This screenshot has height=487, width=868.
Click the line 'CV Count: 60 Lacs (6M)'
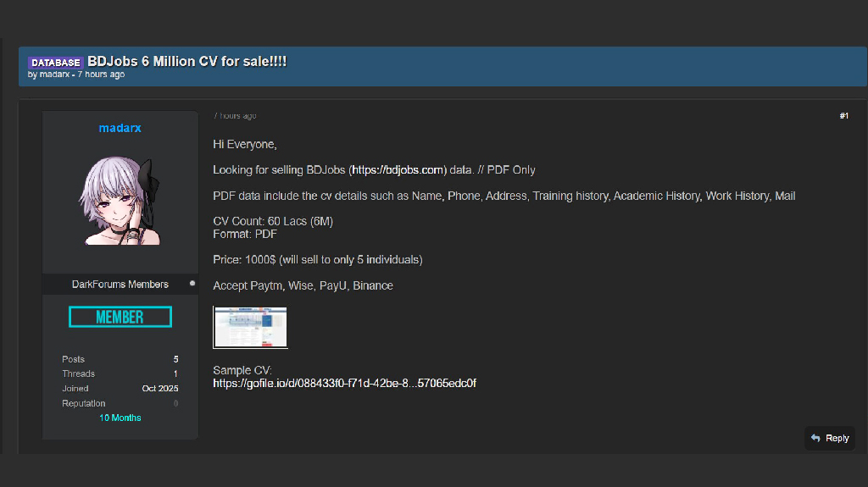(273, 221)
